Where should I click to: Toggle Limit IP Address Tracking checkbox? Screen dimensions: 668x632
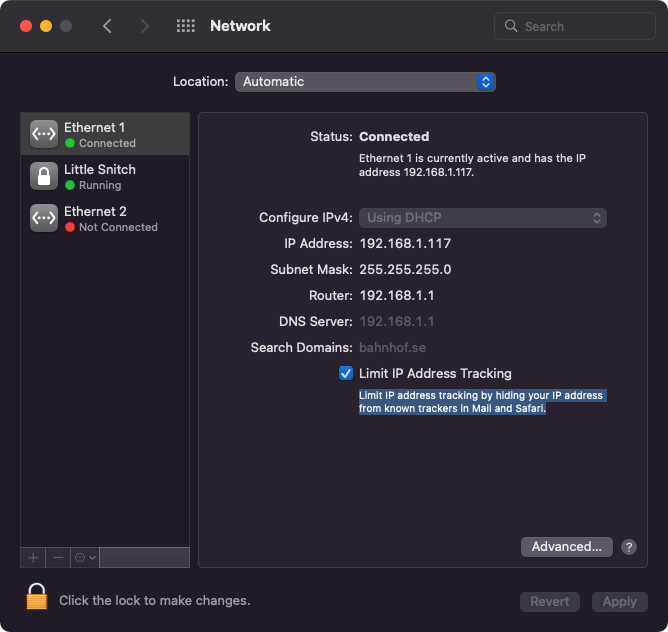pos(346,373)
